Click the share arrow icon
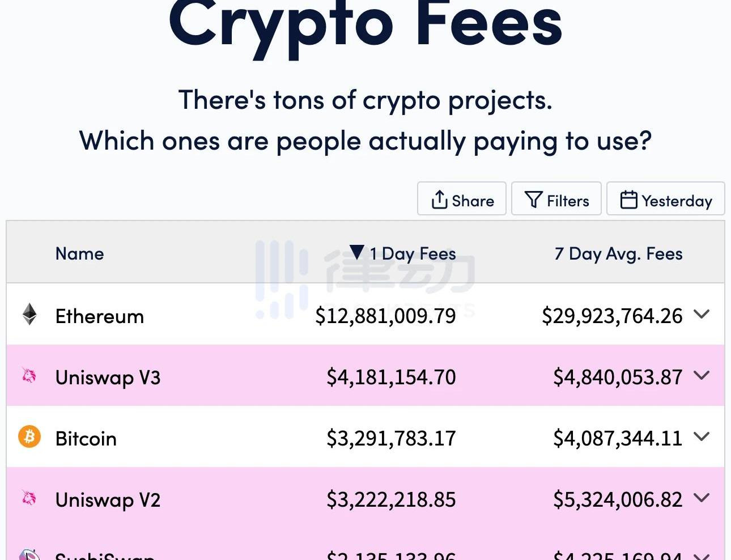This screenshot has width=731, height=560. 439,200
